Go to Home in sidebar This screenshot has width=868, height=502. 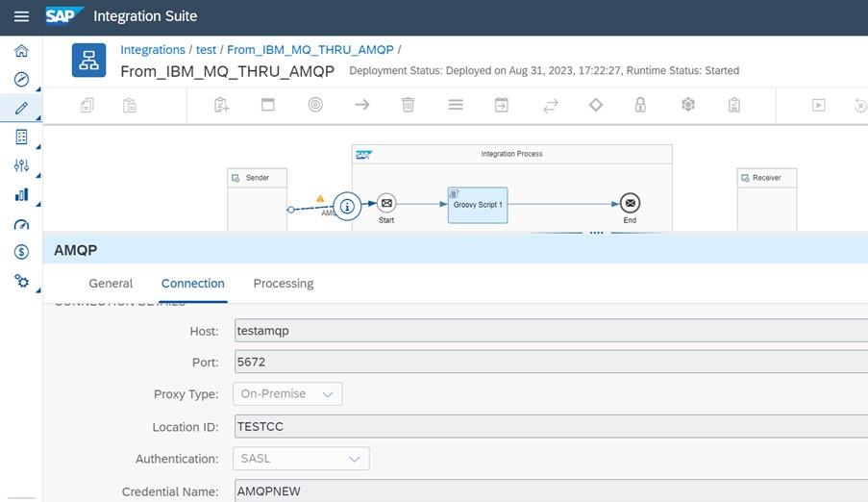pyautogui.click(x=21, y=51)
